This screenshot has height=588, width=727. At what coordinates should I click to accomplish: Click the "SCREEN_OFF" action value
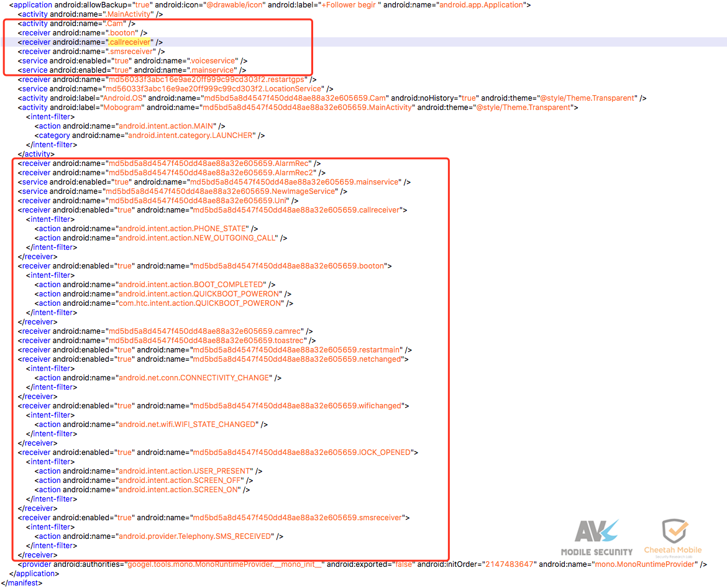point(180,480)
